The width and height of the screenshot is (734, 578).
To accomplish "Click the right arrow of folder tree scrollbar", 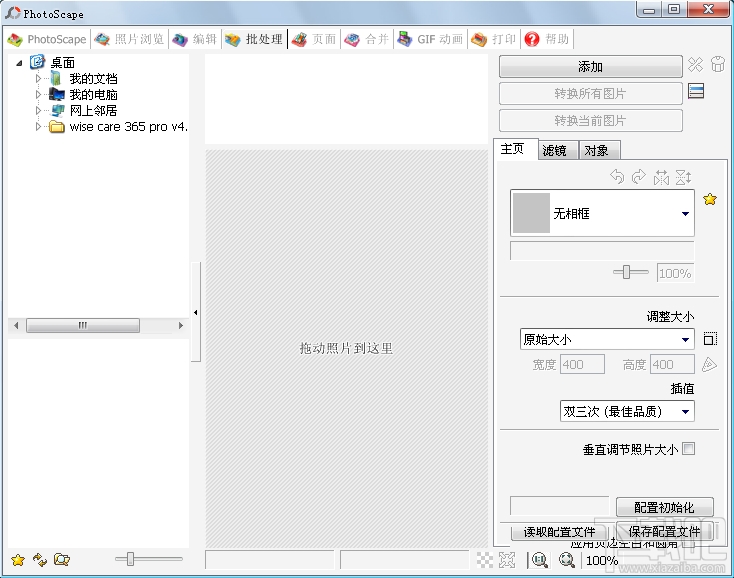I will click(181, 325).
